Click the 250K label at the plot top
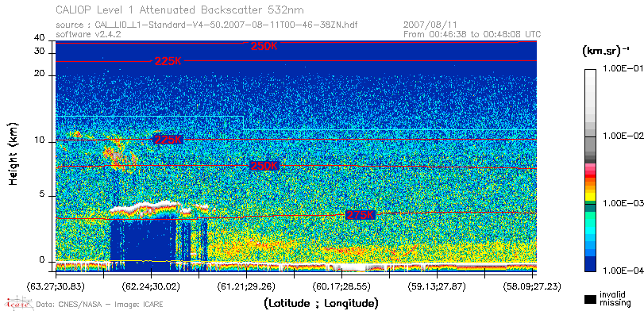Image resolution: width=644 pixels, height=311 pixels. [x=264, y=46]
